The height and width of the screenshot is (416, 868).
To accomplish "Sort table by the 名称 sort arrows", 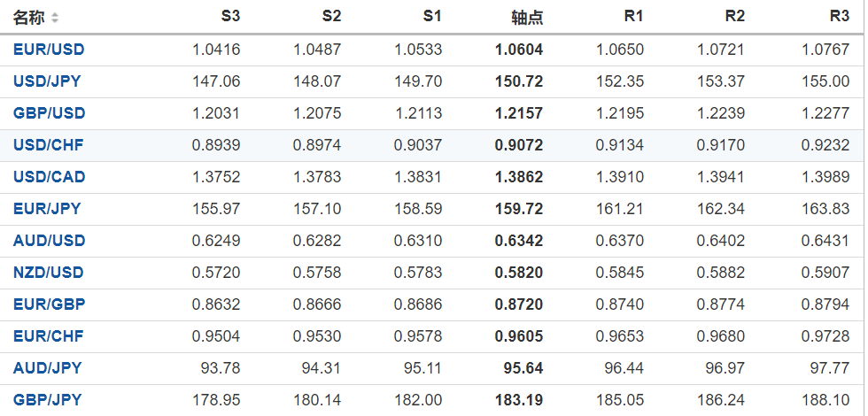I will pyautogui.click(x=55, y=18).
